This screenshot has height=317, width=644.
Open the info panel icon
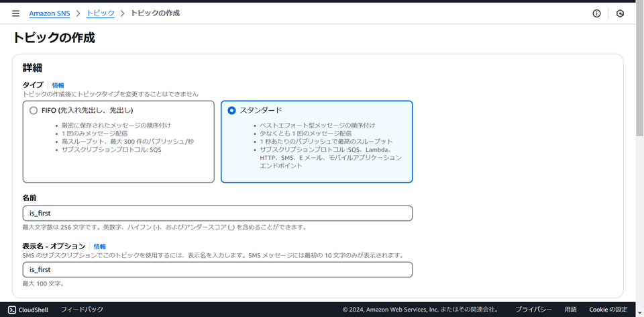596,13
